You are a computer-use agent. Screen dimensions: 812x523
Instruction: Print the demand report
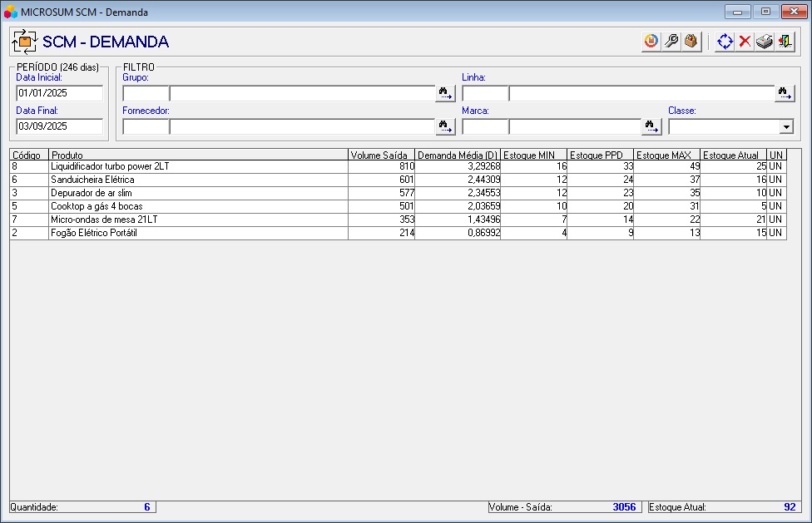point(765,42)
